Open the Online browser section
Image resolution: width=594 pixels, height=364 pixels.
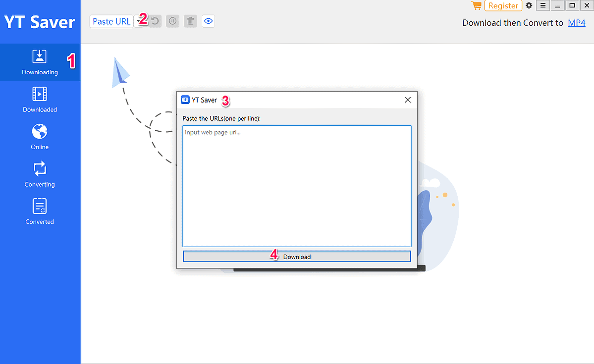pos(40,137)
